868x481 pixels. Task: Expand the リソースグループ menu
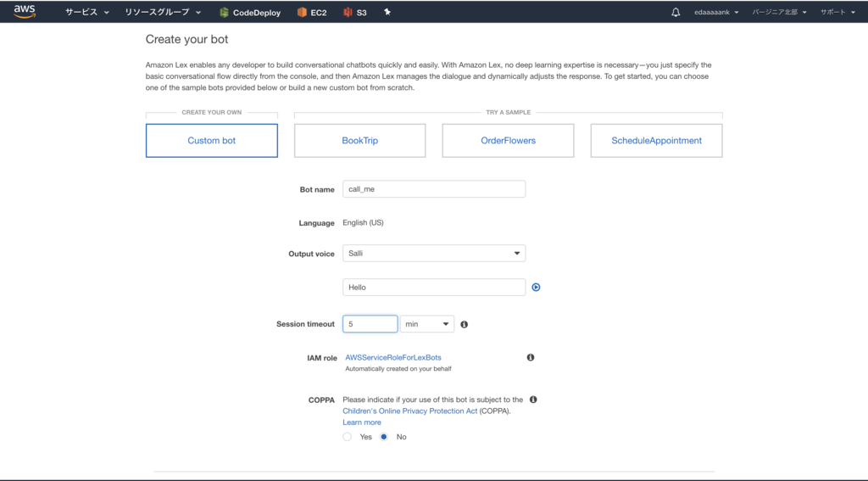point(163,12)
